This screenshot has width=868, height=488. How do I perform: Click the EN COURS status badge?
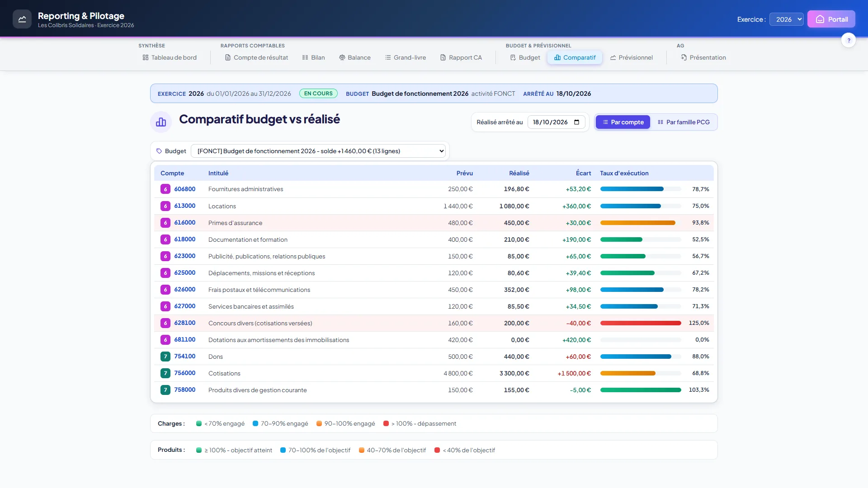(318, 94)
